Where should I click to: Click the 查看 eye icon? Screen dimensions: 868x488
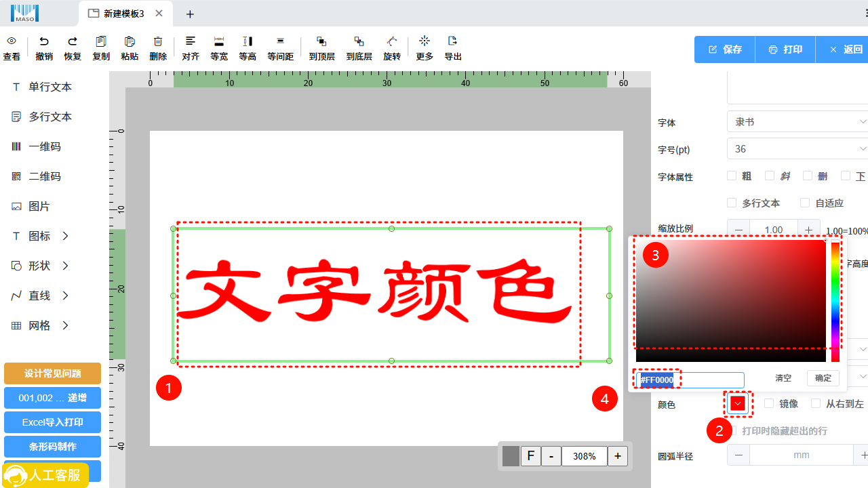coord(12,41)
